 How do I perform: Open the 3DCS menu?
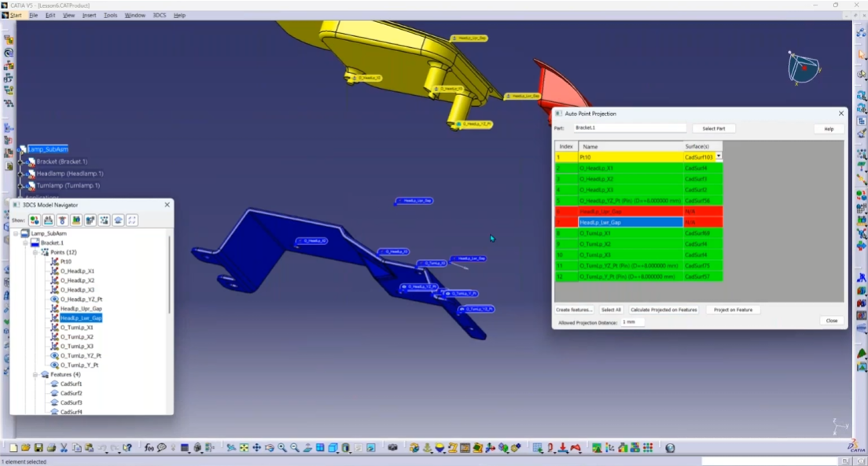point(159,15)
